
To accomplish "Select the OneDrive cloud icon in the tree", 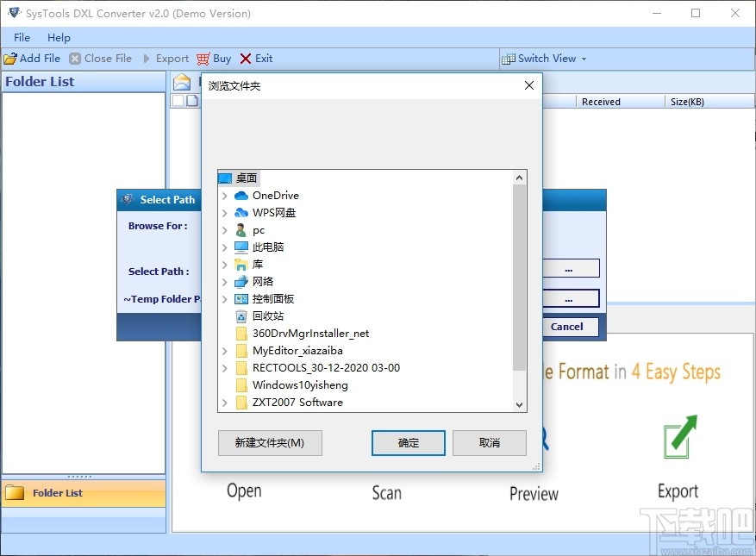I will [x=241, y=195].
